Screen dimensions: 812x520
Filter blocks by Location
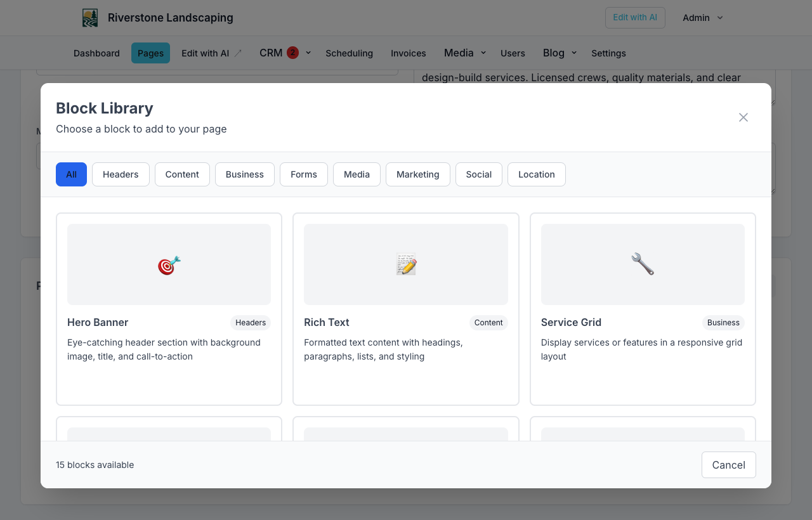tap(537, 174)
